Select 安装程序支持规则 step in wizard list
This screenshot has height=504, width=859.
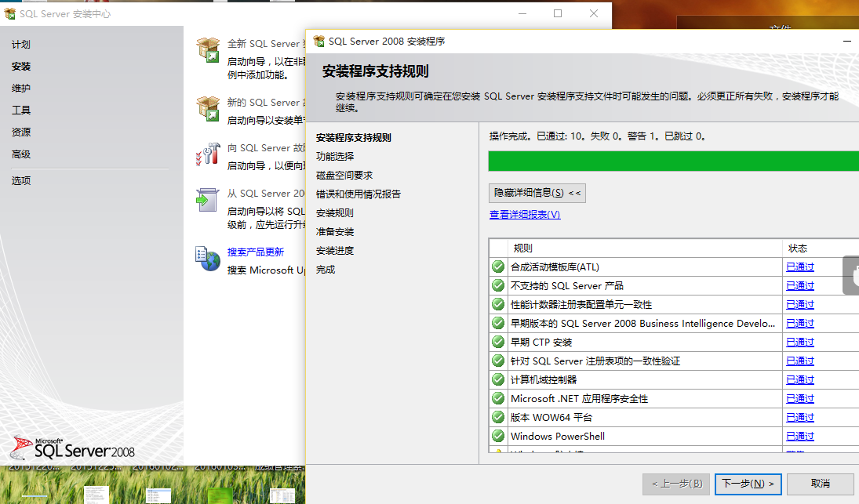tap(353, 137)
